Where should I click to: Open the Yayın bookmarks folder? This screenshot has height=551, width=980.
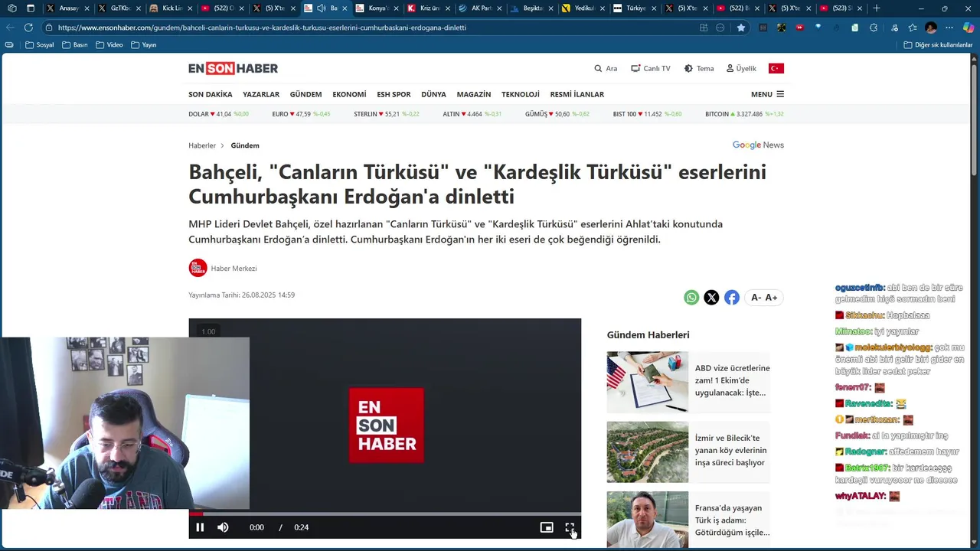pyautogui.click(x=144, y=45)
